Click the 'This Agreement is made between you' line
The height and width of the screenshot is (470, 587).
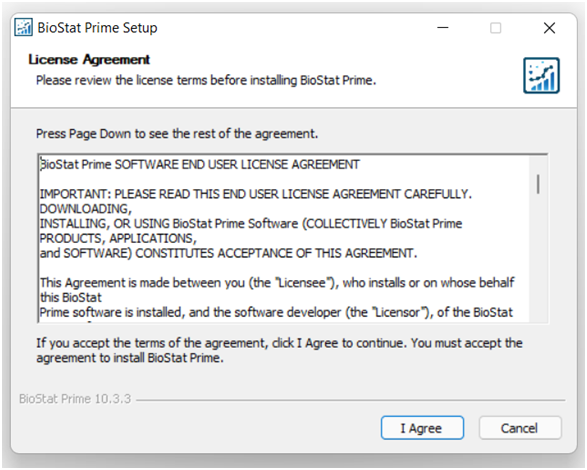tap(277, 282)
